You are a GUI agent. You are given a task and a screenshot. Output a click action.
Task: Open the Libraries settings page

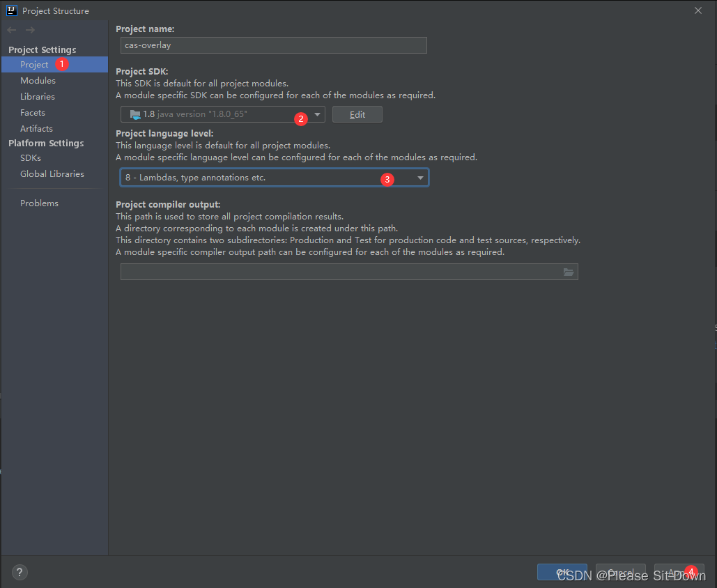tap(38, 96)
